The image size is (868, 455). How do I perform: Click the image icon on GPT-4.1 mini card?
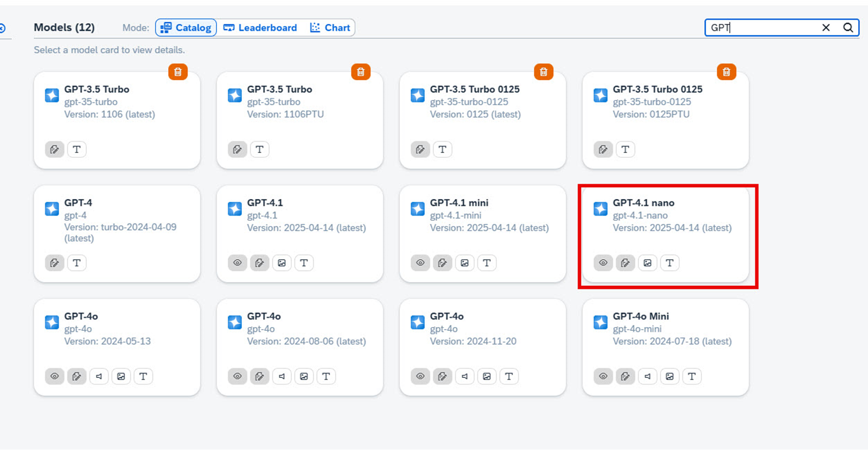[x=464, y=263]
